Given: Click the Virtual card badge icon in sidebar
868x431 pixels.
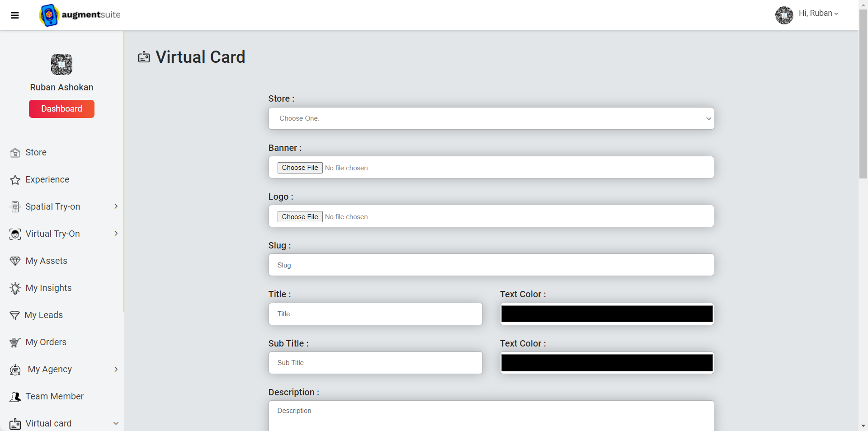Looking at the screenshot, I should click(x=15, y=424).
